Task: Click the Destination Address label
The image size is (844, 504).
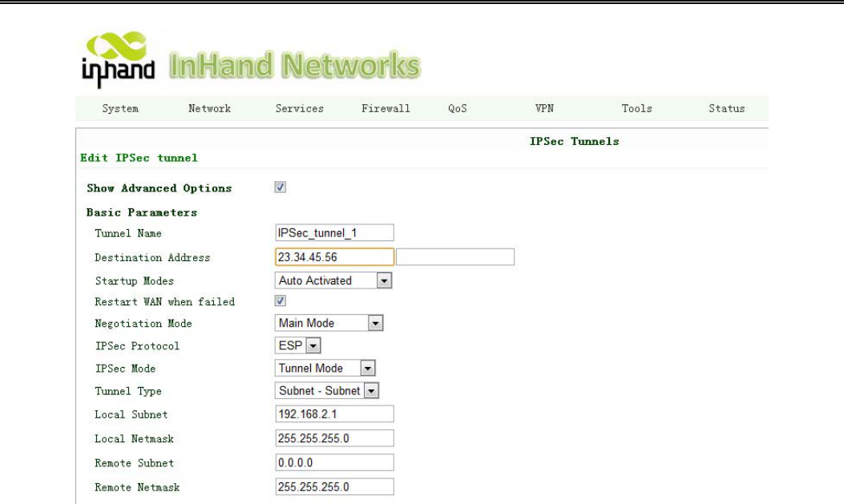Action: tap(152, 258)
